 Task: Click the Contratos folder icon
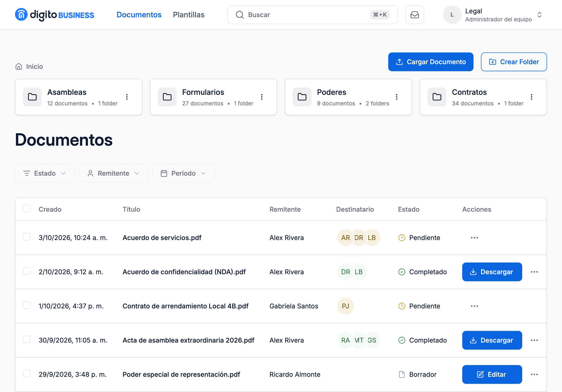tap(437, 97)
